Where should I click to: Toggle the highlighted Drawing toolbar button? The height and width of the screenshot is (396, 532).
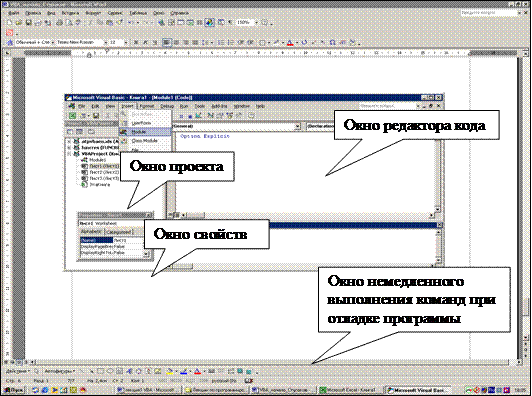point(209,22)
